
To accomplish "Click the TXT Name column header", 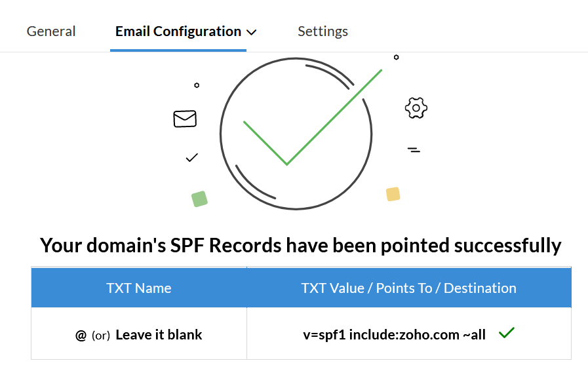I will [139, 288].
